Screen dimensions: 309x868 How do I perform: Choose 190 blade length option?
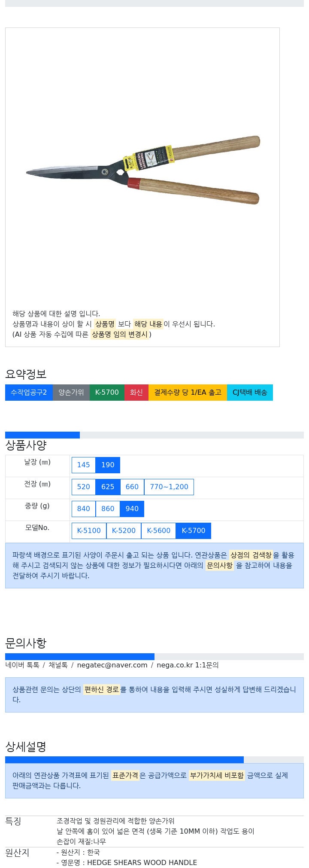pyautogui.click(x=108, y=465)
